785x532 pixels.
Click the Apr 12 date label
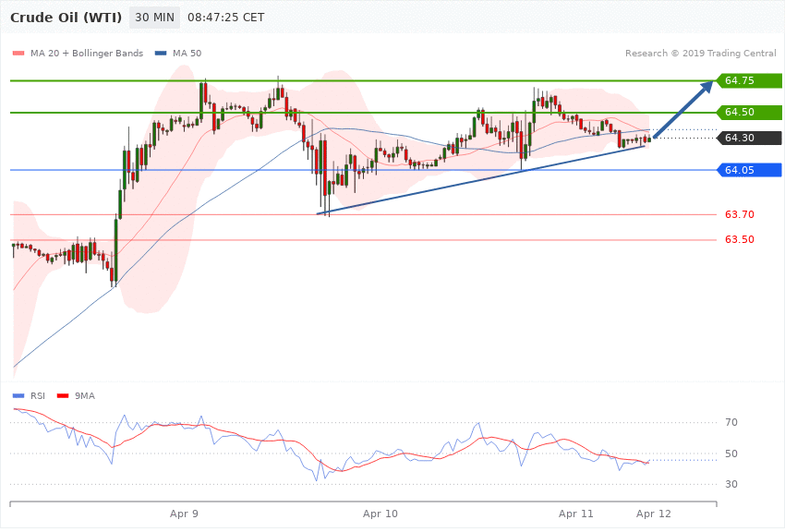tap(654, 513)
